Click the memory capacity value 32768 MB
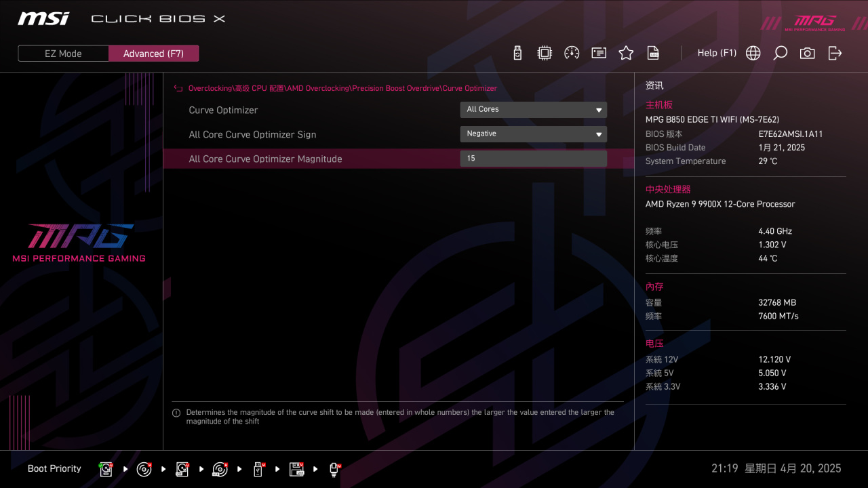Image resolution: width=868 pixels, height=488 pixels. coord(777,303)
